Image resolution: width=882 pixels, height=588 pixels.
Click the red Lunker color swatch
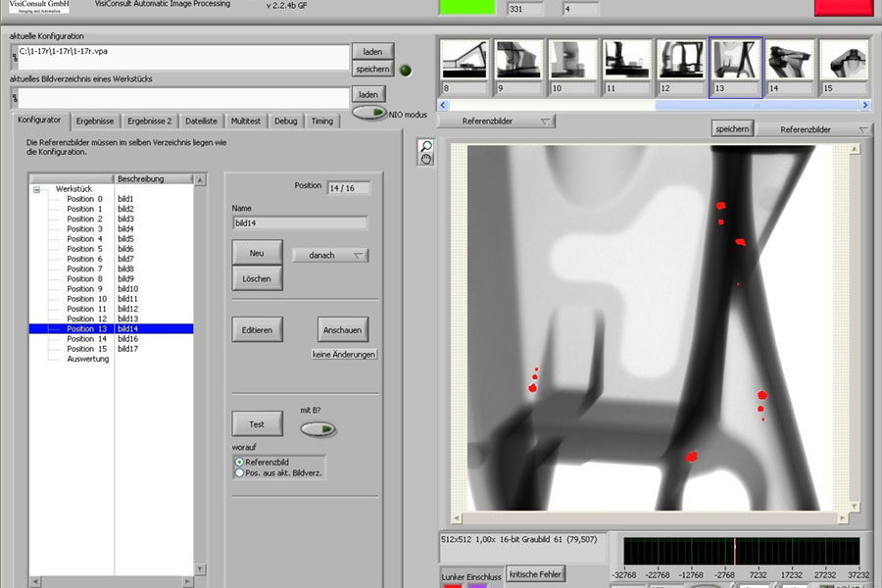click(452, 586)
